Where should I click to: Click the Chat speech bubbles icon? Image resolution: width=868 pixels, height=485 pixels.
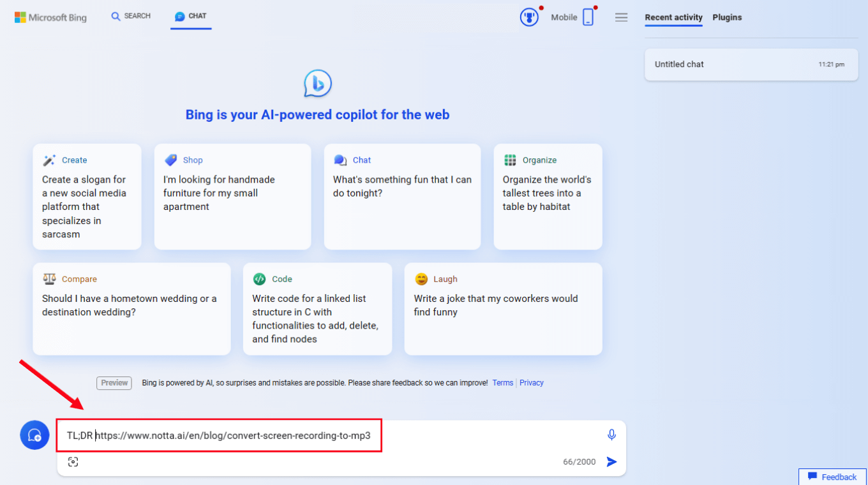(340, 160)
